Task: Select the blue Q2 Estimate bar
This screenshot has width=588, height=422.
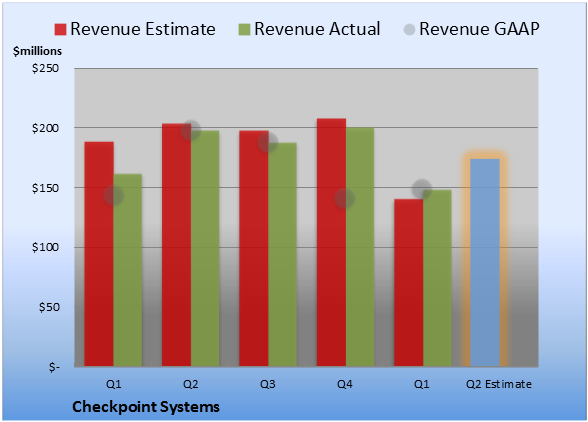Action: 485,263
